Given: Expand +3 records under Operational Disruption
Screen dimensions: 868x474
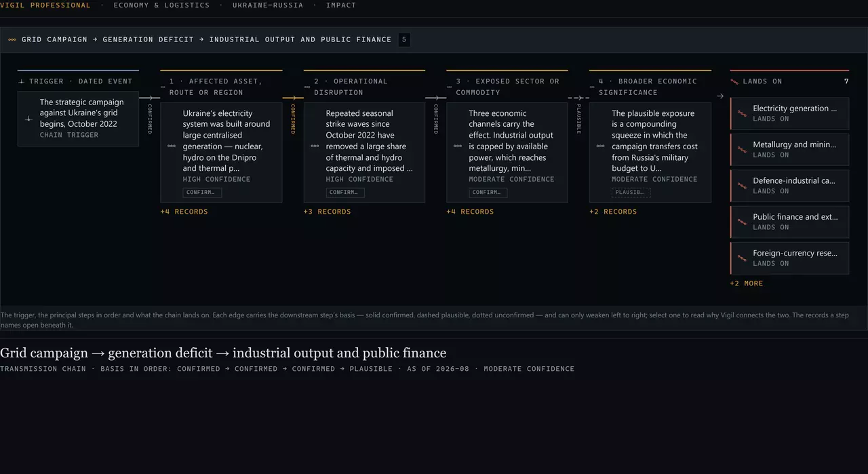Looking at the screenshot, I should click(x=328, y=212).
